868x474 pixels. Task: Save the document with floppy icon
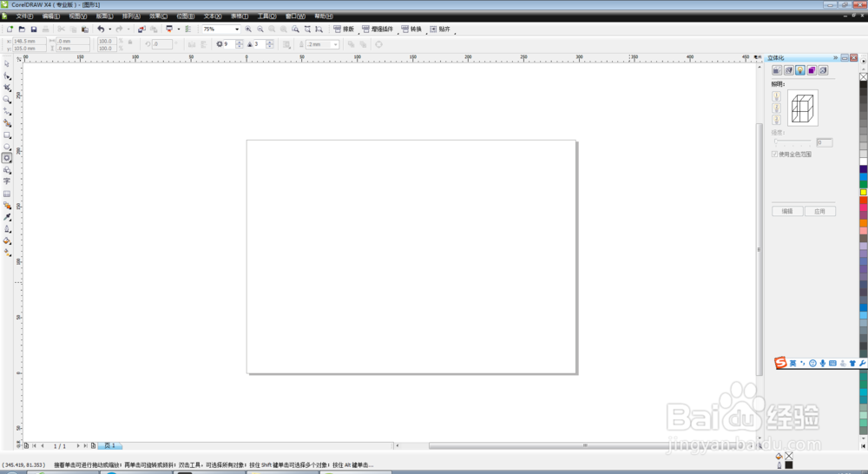(x=33, y=29)
